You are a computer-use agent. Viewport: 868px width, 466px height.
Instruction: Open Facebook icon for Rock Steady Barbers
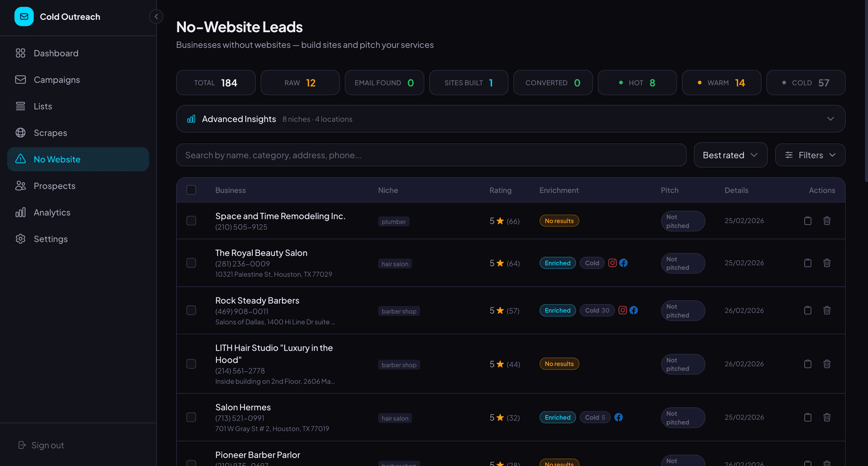click(633, 311)
